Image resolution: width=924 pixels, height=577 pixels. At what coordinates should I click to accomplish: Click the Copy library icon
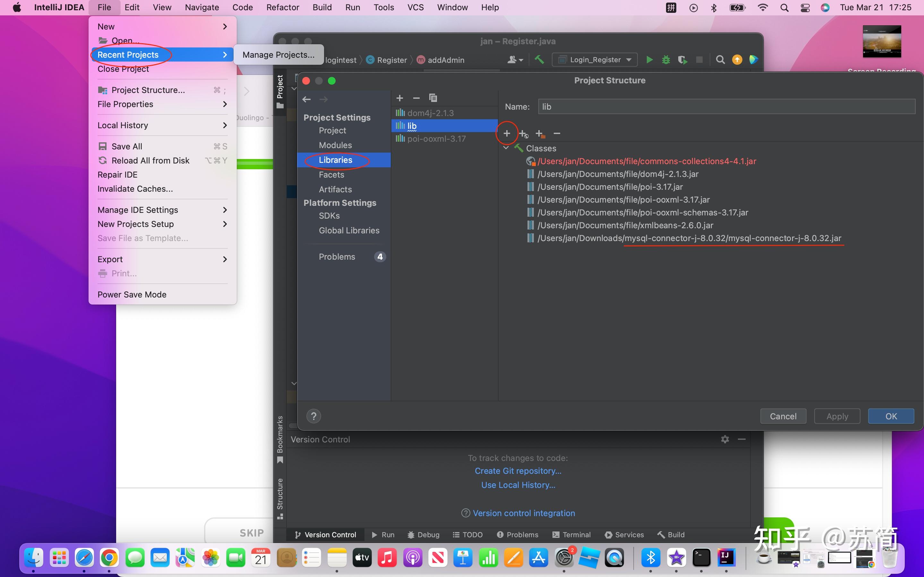[x=432, y=98]
